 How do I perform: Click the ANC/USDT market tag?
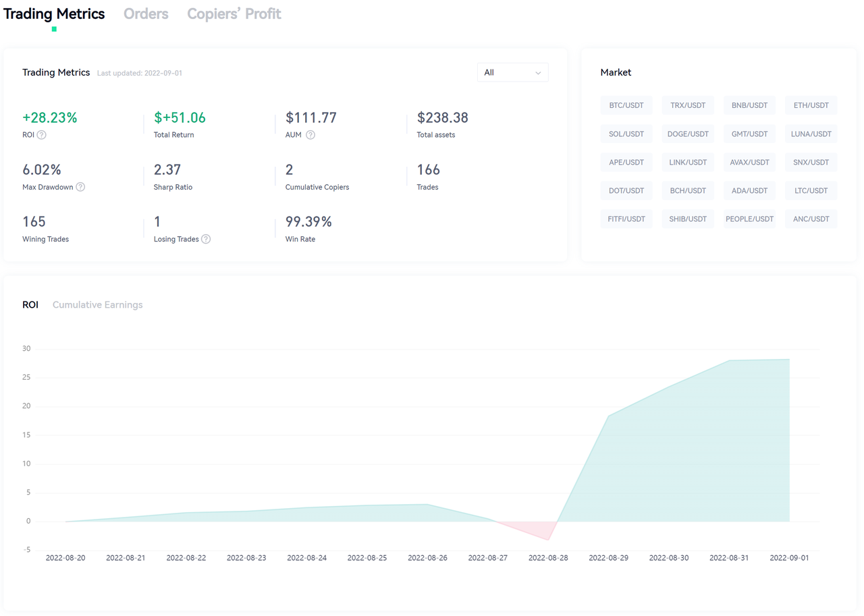pos(810,219)
